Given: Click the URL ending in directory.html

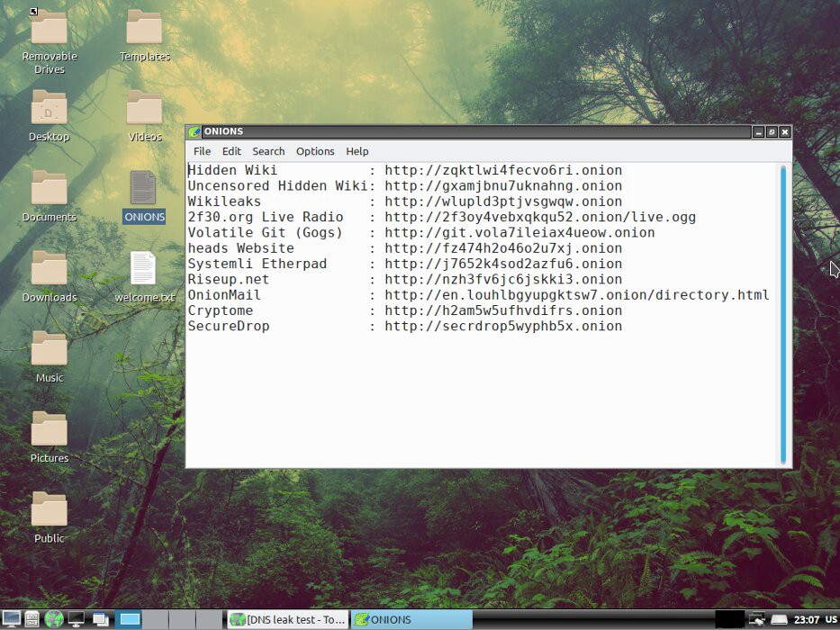Looking at the screenshot, I should (577, 295).
